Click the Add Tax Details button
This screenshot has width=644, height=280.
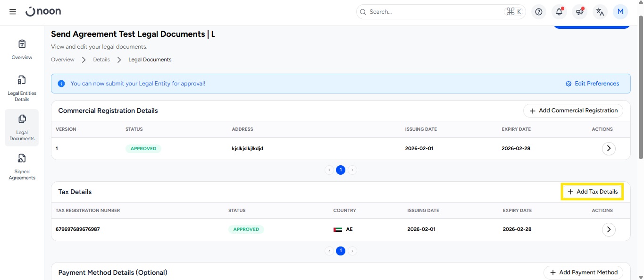592,192
